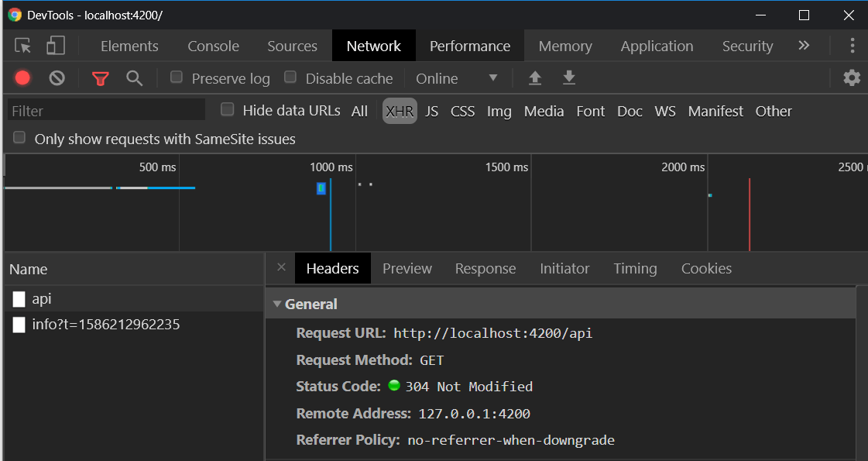This screenshot has width=868, height=461.
Task: Click the import HAR upload icon
Action: [x=534, y=78]
